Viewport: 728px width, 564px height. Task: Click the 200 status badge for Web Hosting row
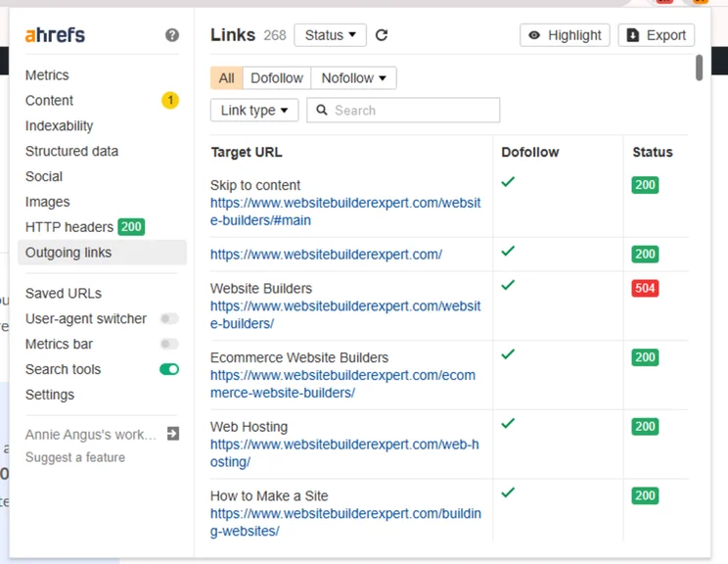point(645,427)
